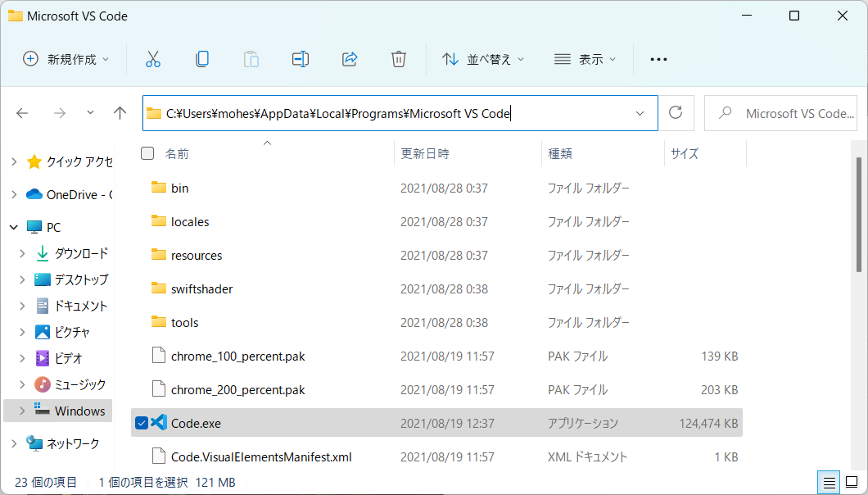
Task: Go back with the left arrow
Action: coord(22,114)
